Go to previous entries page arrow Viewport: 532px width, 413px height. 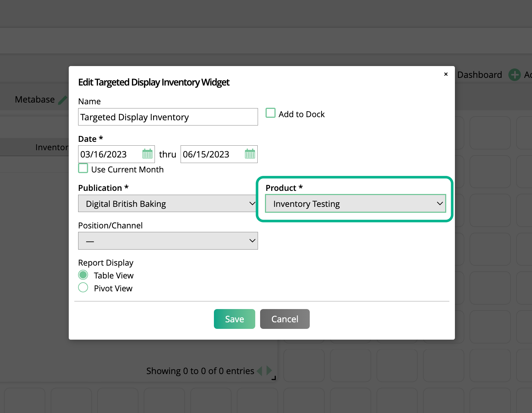tap(259, 371)
